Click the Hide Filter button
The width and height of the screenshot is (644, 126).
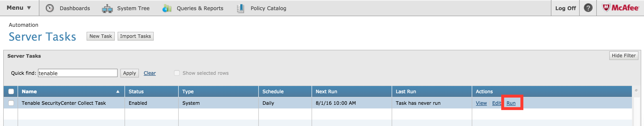[x=623, y=56]
